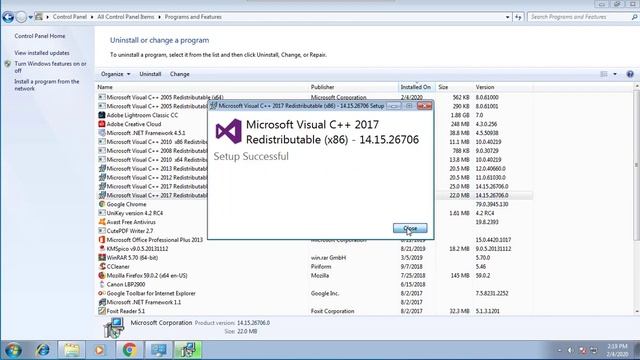This screenshot has width=640, height=360.
Task: Open Control Panel Home link
Action: pos(40,36)
